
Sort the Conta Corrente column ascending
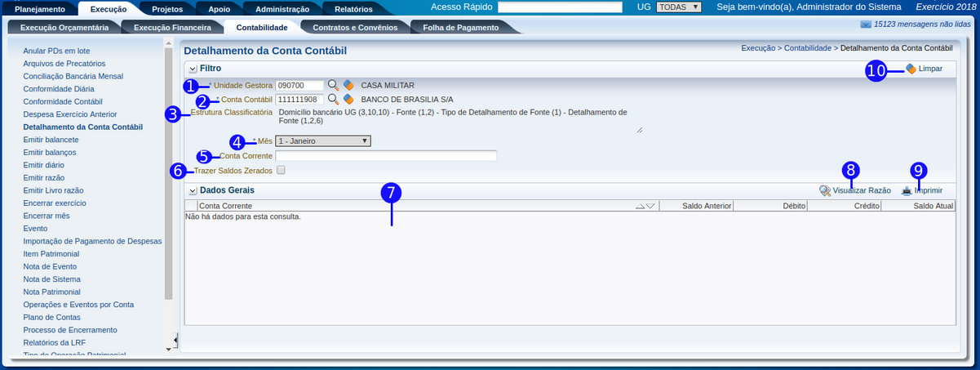pos(640,207)
